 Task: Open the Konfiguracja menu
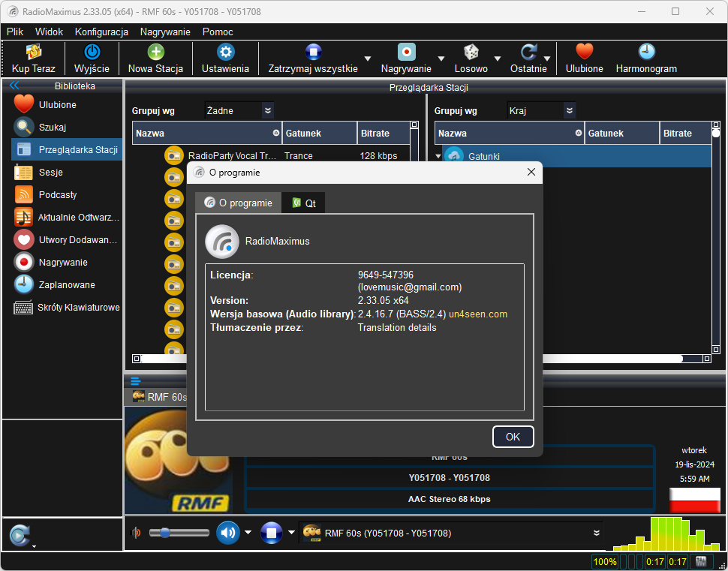coord(101,32)
